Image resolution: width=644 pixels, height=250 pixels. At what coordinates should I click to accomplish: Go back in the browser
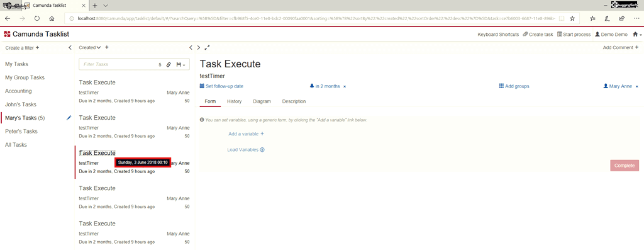click(x=8, y=18)
